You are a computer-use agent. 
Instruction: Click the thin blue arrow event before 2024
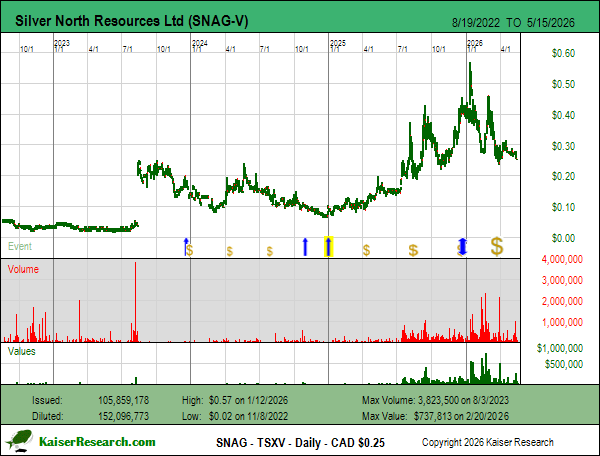[x=186, y=247]
